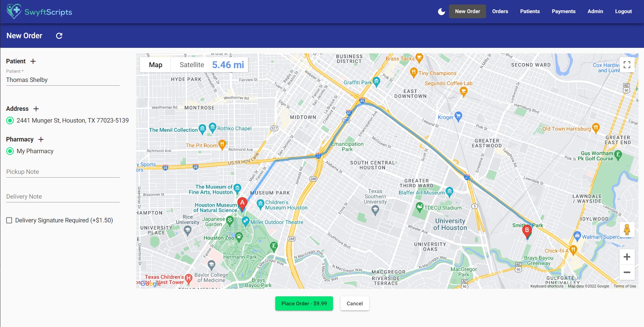
Task: Click the Segundo Coffee Lab pin
Action: (x=463, y=92)
